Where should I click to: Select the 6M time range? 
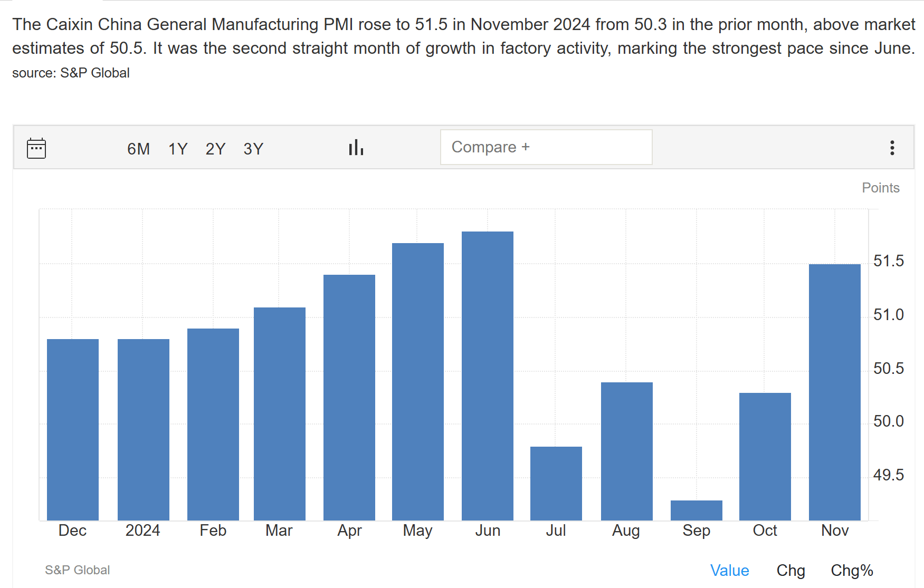coord(138,149)
